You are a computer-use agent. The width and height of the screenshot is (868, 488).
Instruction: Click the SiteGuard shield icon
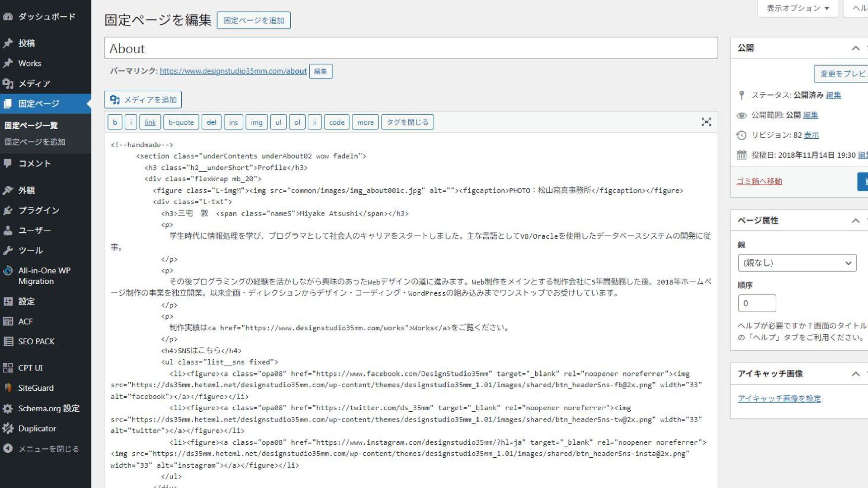8,388
